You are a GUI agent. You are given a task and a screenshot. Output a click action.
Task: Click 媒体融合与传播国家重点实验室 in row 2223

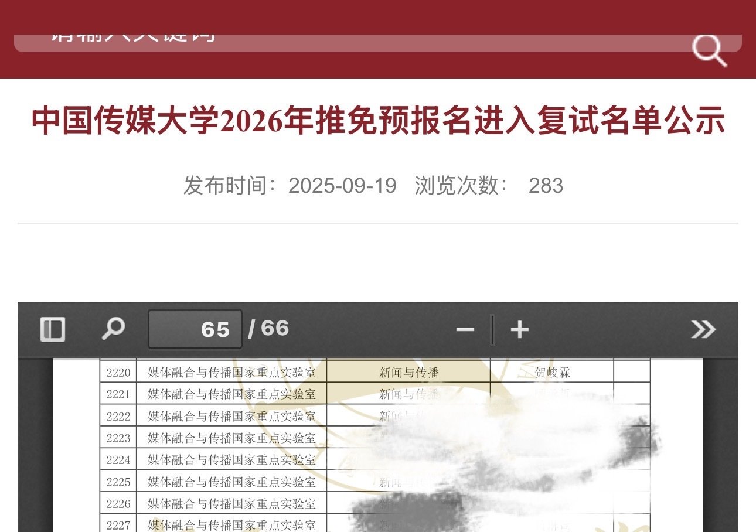click(231, 438)
